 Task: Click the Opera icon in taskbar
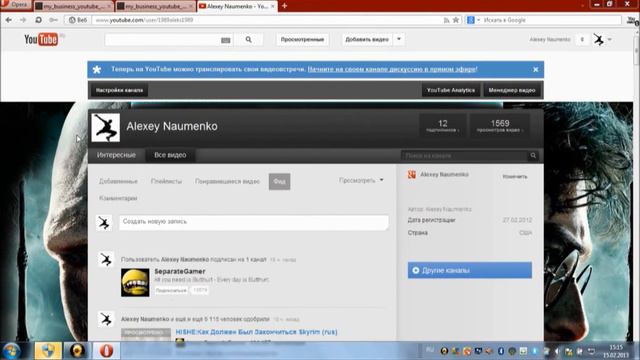106,351
